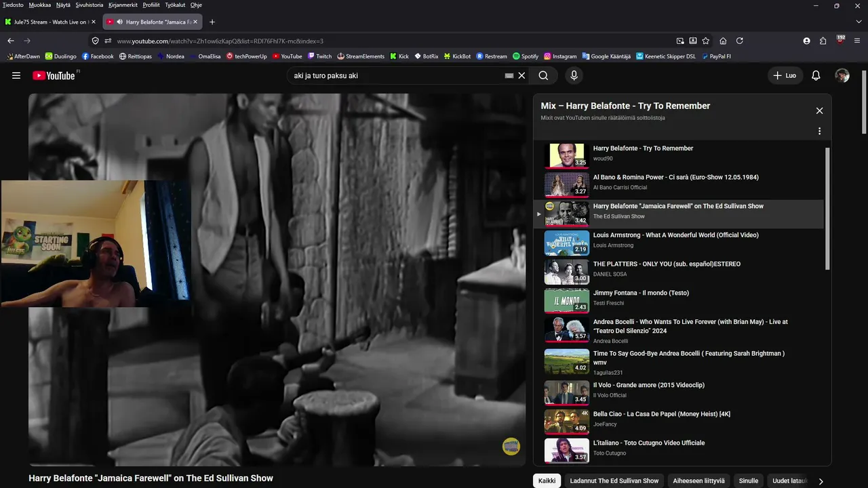Play THE PLATTERS ONLY YOU thumbnail
868x488 pixels.
[x=567, y=271]
